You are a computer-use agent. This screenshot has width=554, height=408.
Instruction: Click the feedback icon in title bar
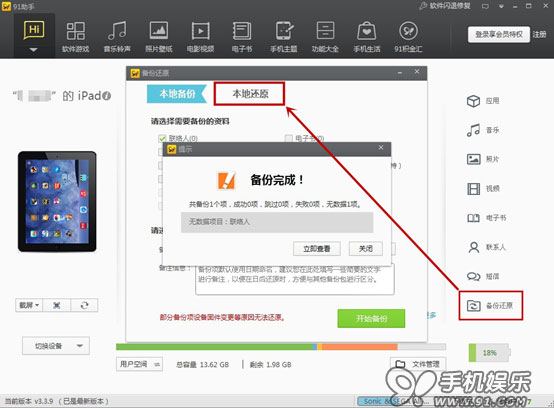point(485,6)
